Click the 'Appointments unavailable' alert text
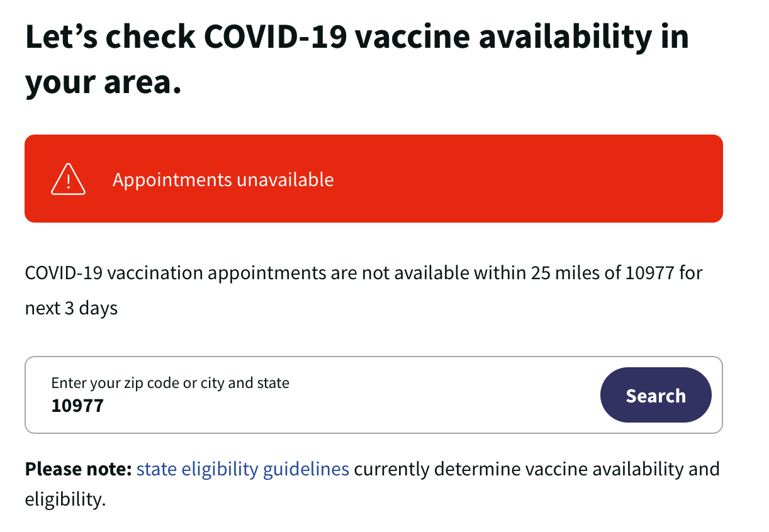The width and height of the screenshot is (769, 532). [x=223, y=180]
